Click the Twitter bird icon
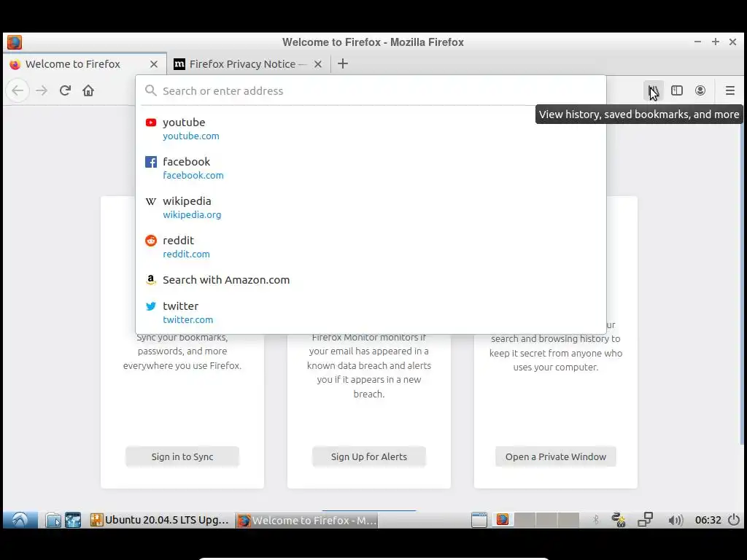 point(151,306)
